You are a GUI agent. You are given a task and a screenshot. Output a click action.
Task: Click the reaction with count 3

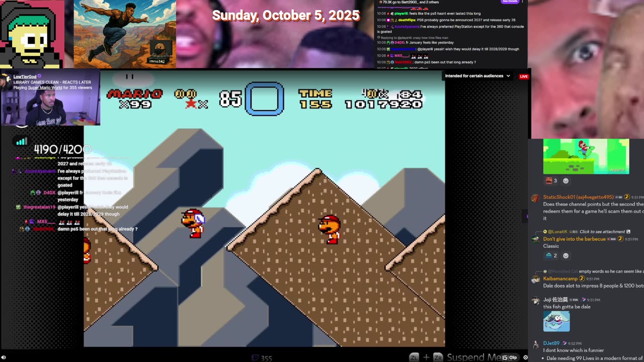(551, 180)
